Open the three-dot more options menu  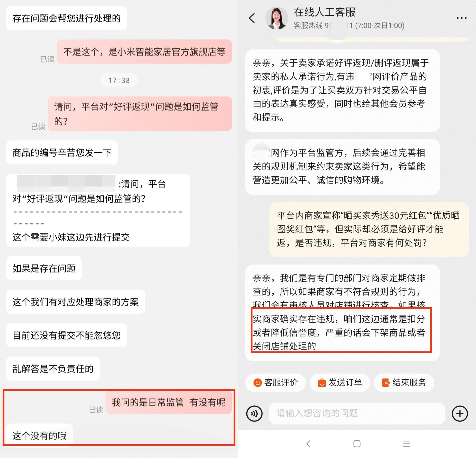click(x=461, y=18)
